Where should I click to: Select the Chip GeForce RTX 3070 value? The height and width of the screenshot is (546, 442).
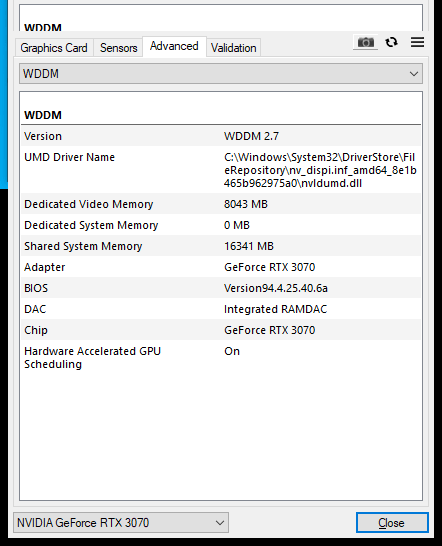[x=270, y=330]
